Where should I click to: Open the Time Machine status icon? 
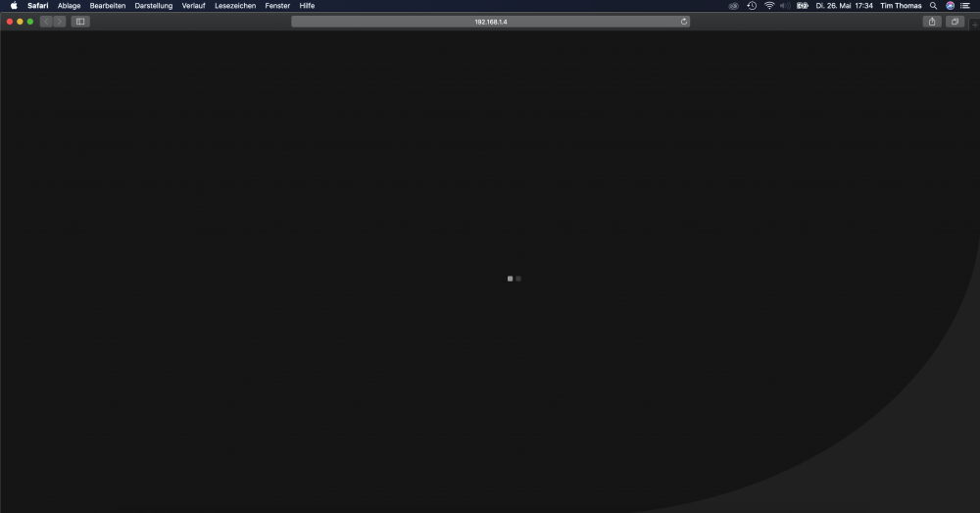(x=752, y=6)
